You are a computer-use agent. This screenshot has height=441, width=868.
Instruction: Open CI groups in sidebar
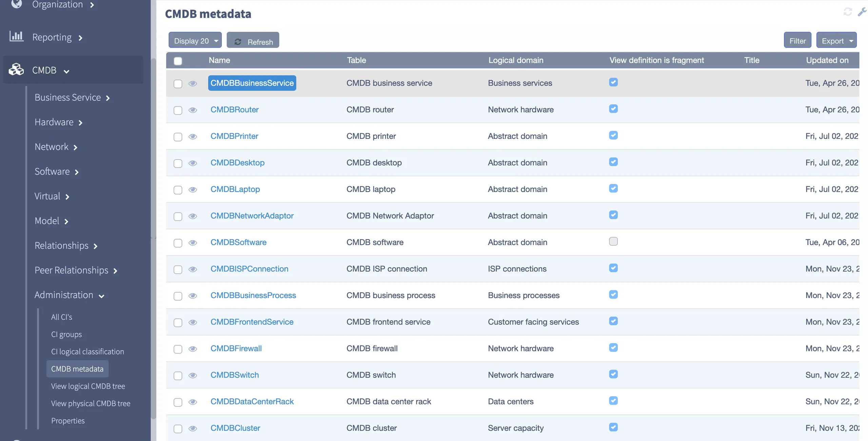point(66,334)
